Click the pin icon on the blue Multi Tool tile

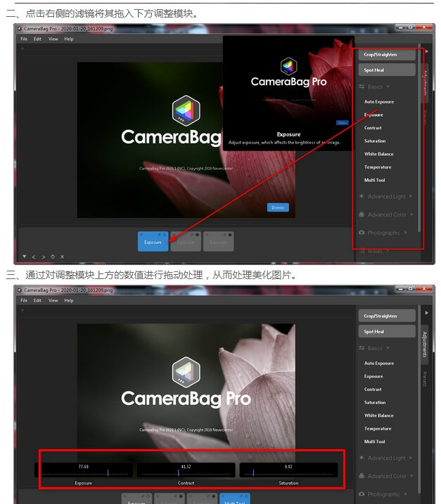coord(241,496)
